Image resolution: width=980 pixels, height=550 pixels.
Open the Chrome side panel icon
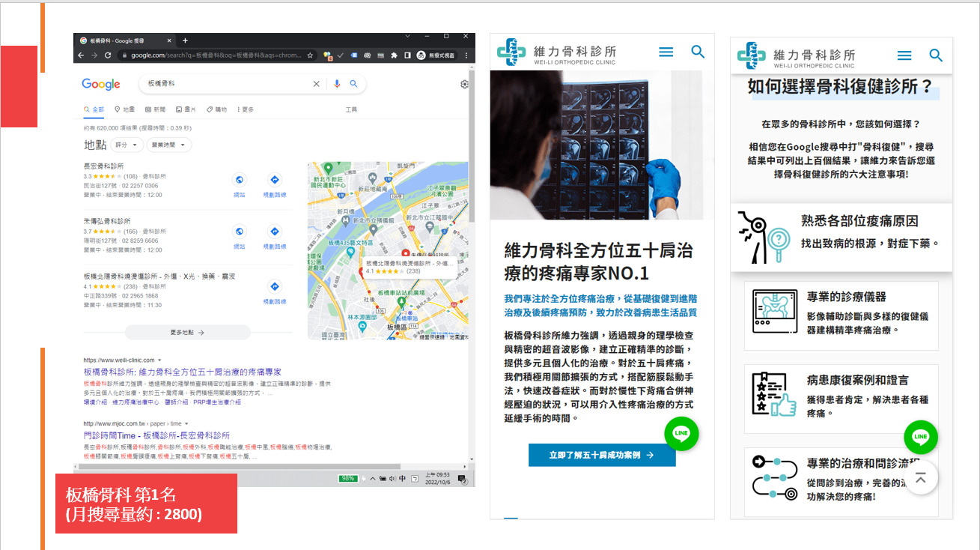coord(407,55)
